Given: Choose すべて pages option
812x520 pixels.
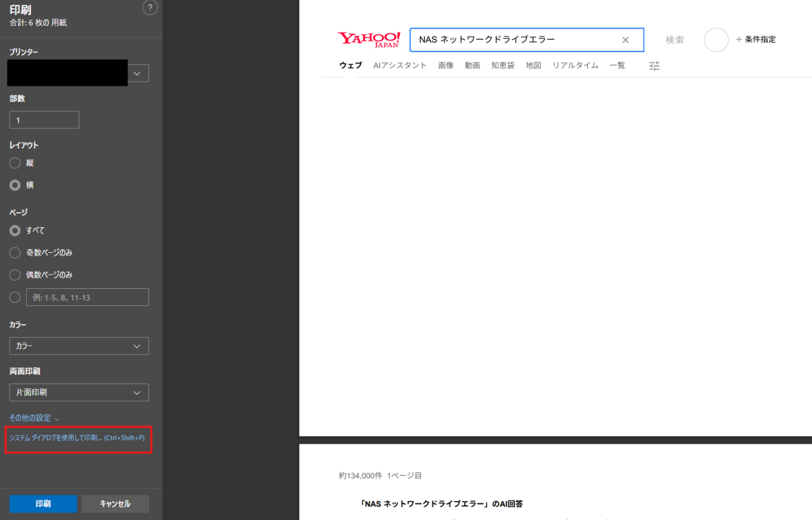Looking at the screenshot, I should [x=15, y=230].
